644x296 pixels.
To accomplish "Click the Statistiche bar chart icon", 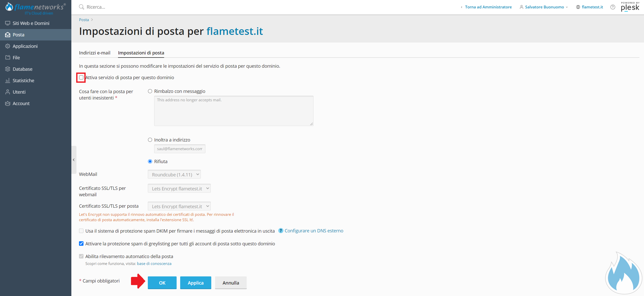I will tap(8, 80).
